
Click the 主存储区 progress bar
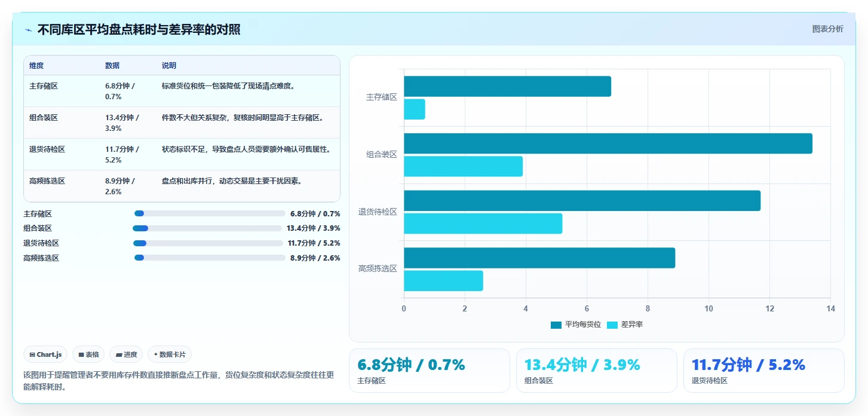[x=210, y=213]
